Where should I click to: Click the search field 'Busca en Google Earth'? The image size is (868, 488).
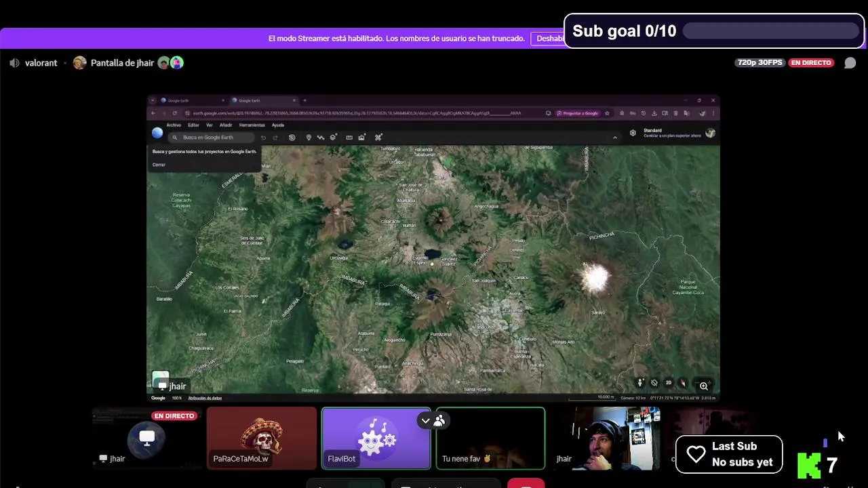pyautogui.click(x=212, y=138)
